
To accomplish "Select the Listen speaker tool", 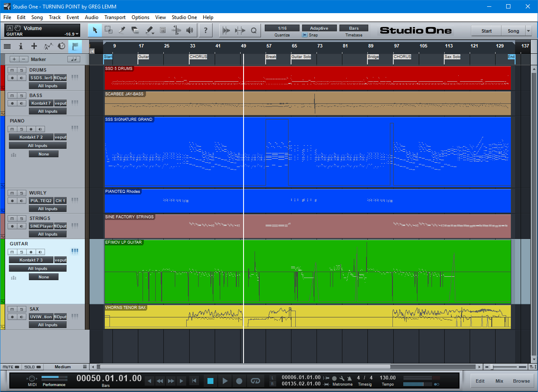I will coord(190,30).
